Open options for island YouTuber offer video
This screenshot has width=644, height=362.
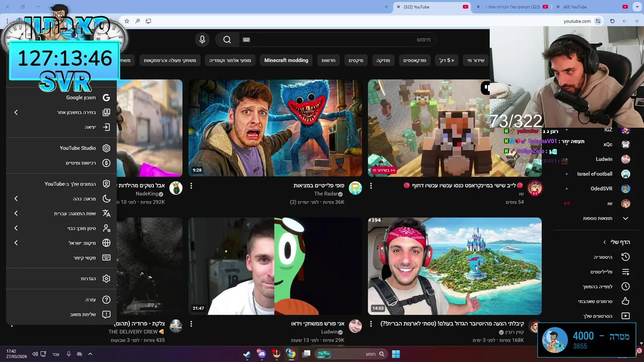pyautogui.click(x=371, y=324)
